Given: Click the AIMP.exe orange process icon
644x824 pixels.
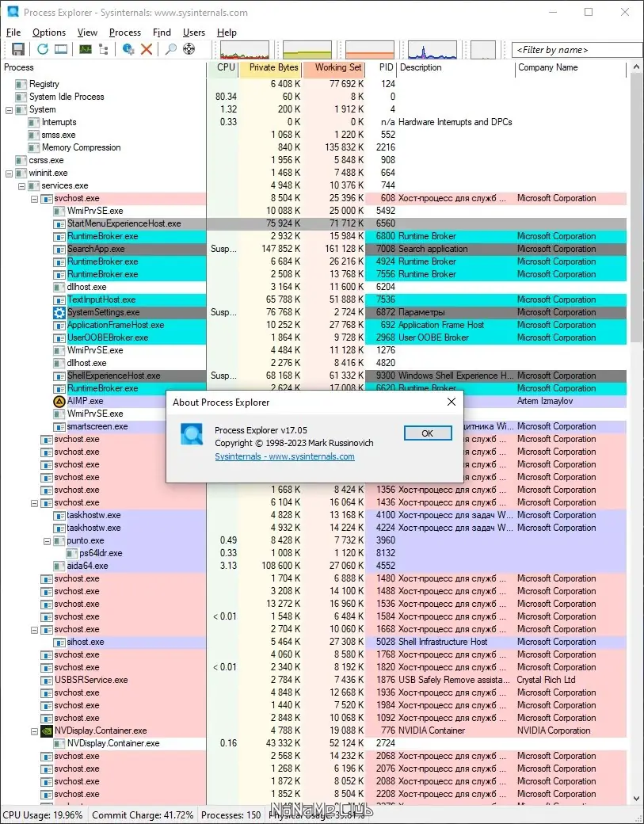Looking at the screenshot, I should [x=59, y=401].
